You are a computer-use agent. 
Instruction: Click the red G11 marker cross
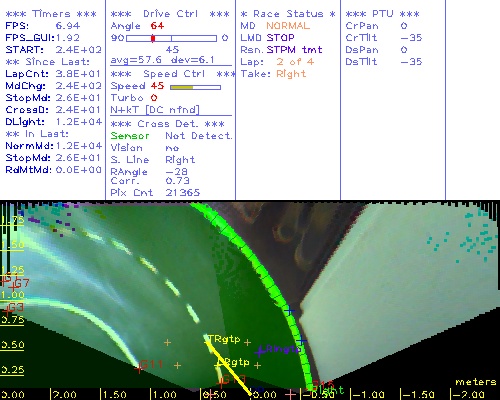139,369
